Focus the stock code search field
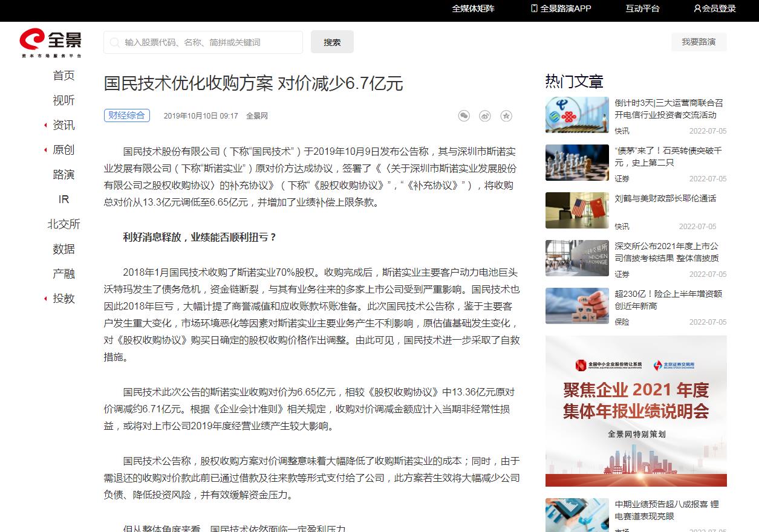This screenshot has width=759, height=532. [x=203, y=42]
